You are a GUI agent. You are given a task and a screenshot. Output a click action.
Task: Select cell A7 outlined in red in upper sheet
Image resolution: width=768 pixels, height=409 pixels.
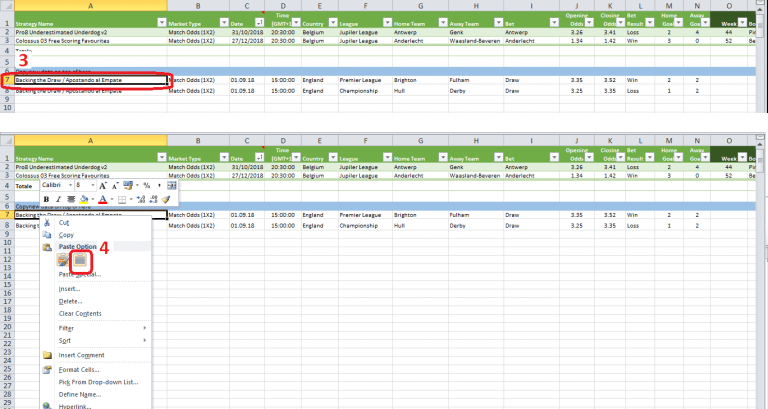click(x=85, y=79)
